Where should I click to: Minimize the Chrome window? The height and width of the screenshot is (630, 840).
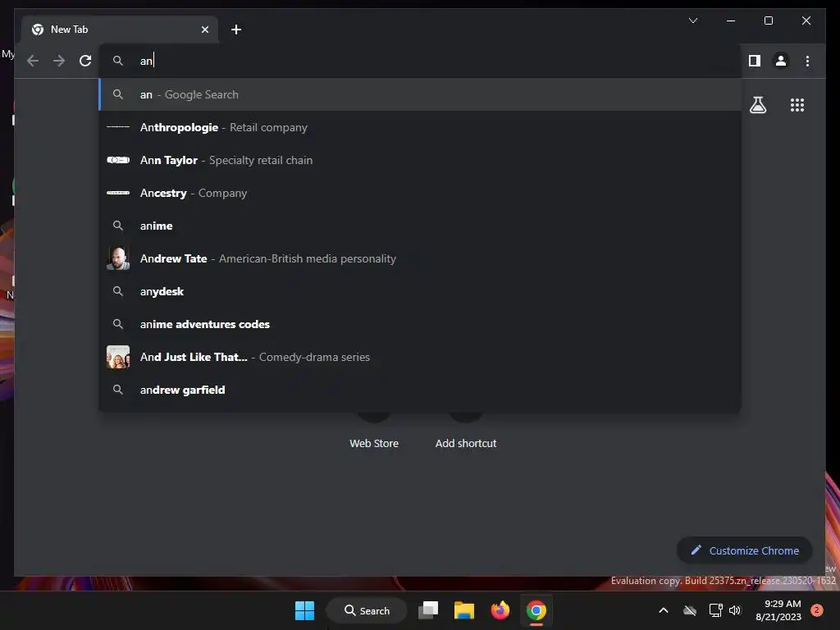tap(731, 21)
